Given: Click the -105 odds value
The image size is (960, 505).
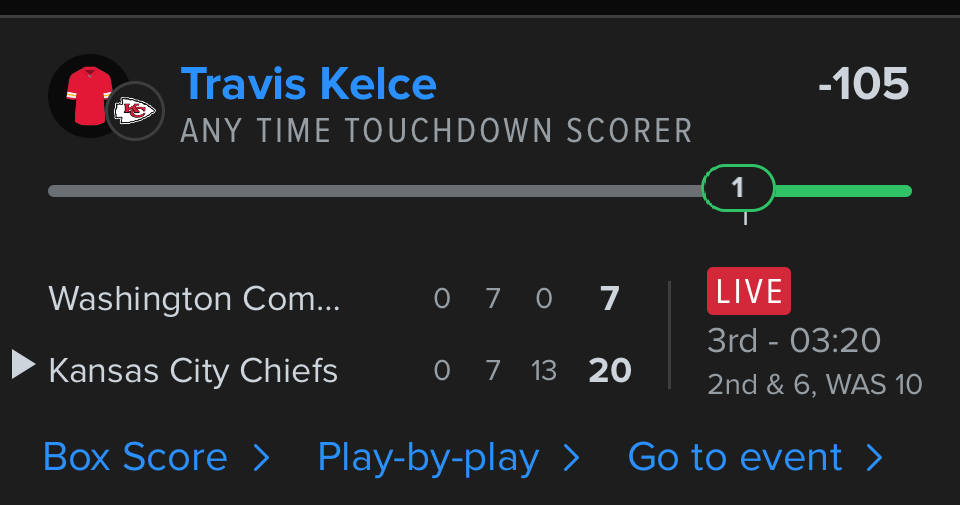Looking at the screenshot, I should (863, 84).
